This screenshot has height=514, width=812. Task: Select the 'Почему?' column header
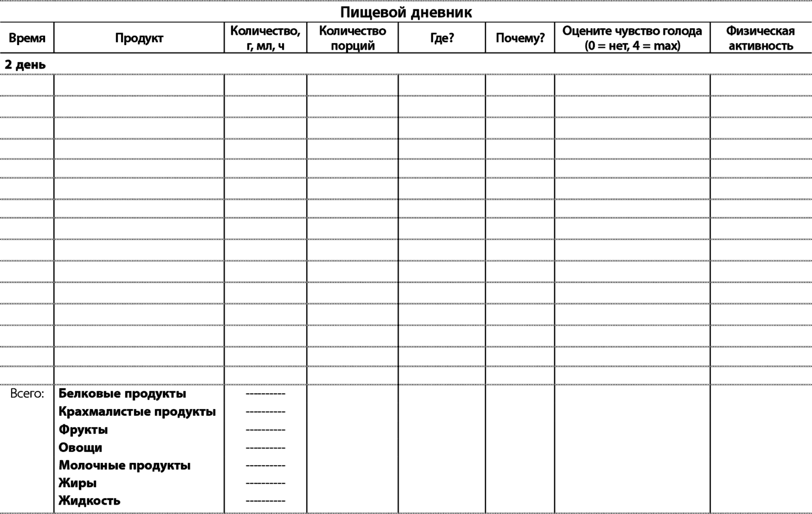coord(520,38)
